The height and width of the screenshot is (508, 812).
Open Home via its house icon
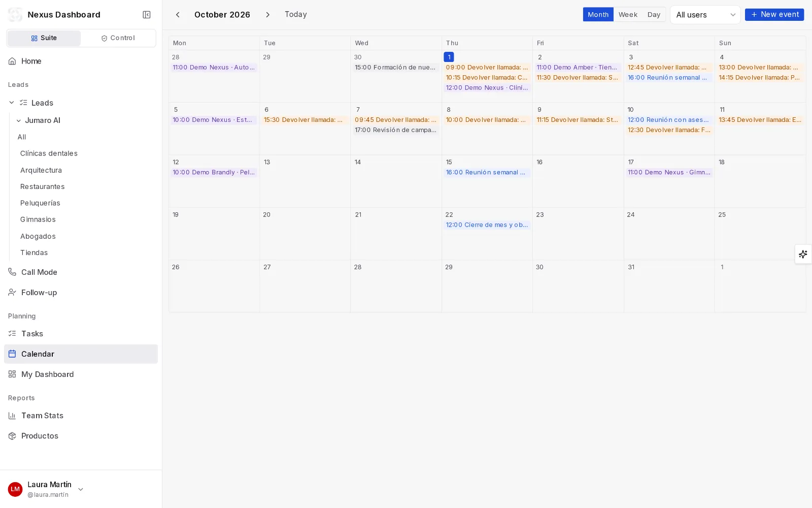(x=12, y=61)
